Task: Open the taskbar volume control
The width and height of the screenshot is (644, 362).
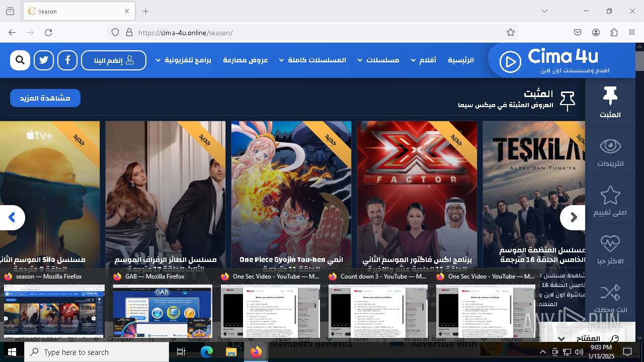Action: (x=579, y=352)
